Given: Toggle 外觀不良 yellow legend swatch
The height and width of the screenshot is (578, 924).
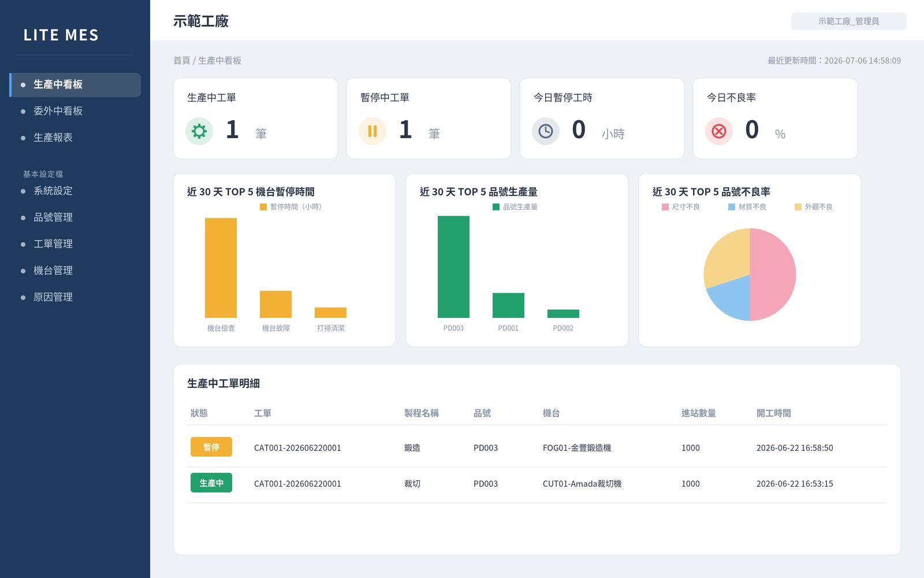Looking at the screenshot, I should click(798, 207).
